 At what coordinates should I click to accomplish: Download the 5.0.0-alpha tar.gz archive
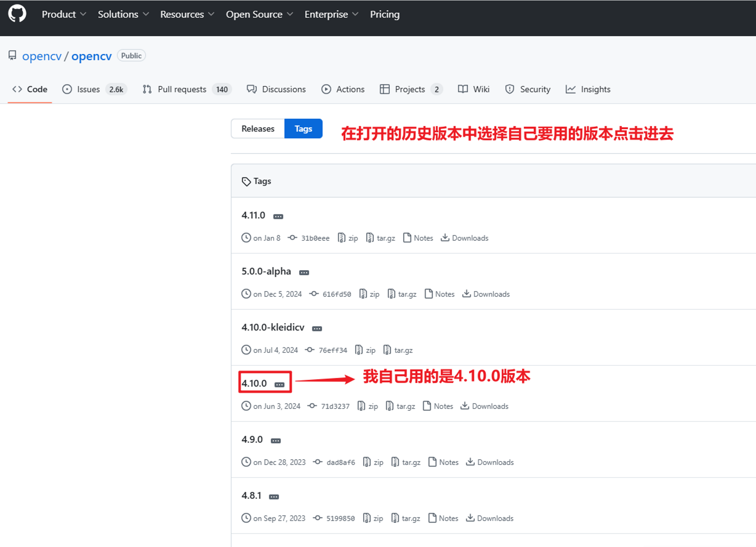coord(402,294)
